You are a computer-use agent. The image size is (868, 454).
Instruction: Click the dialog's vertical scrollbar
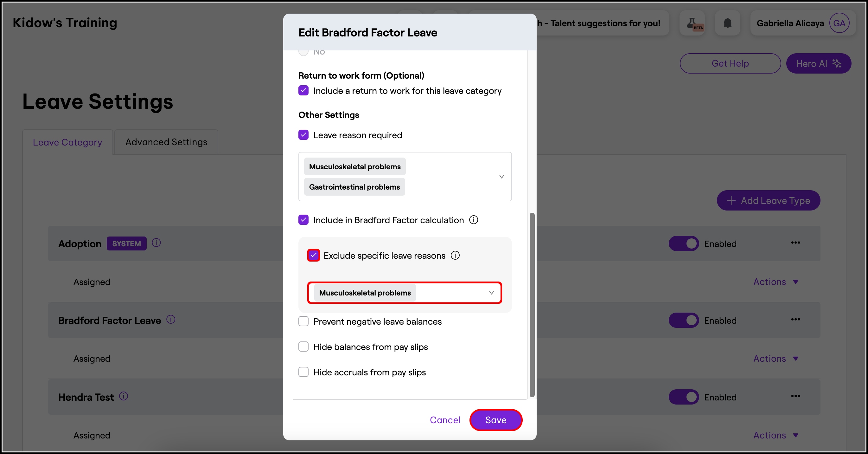[532, 305]
